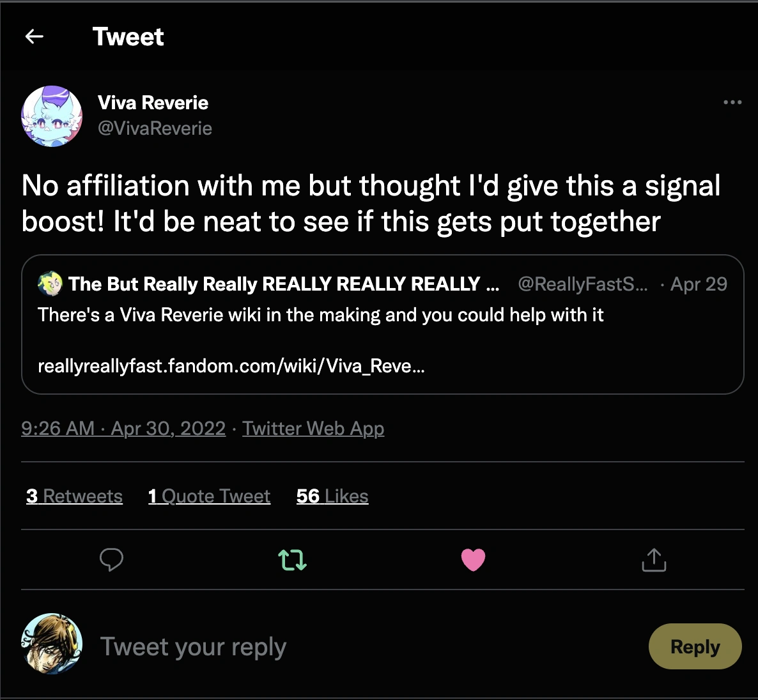The image size is (758, 700).
Task: Open the reallyreallyfast.fandom.com wiki link
Action: tap(231, 366)
